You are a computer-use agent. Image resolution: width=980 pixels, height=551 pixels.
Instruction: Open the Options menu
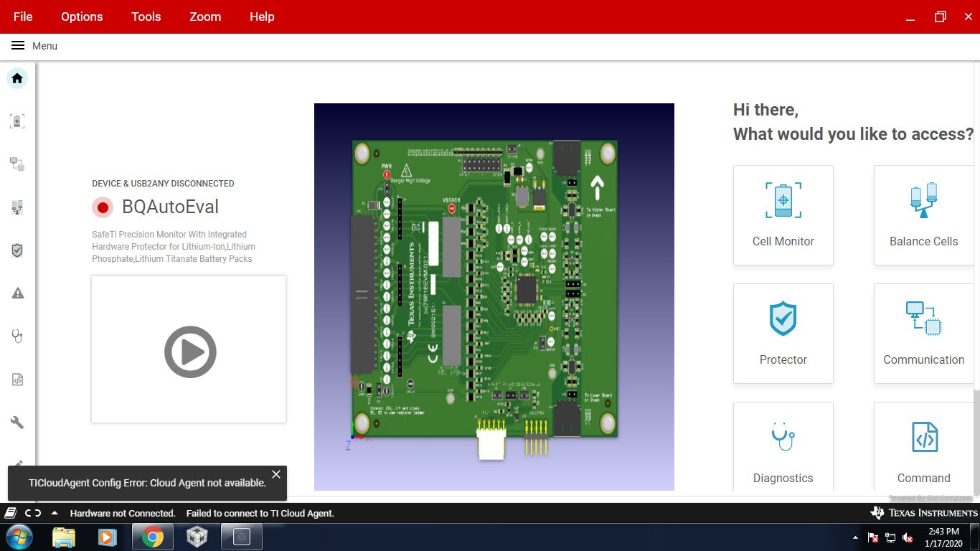tap(82, 17)
